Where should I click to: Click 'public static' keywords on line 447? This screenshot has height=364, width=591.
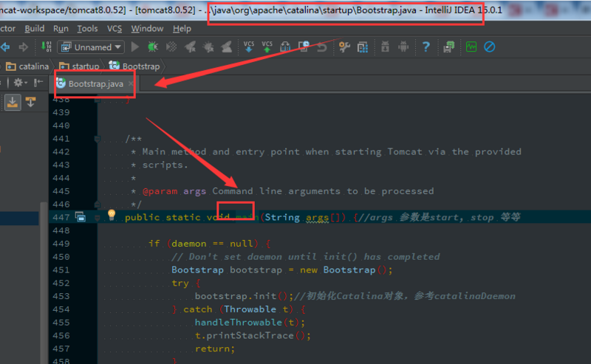[161, 217]
